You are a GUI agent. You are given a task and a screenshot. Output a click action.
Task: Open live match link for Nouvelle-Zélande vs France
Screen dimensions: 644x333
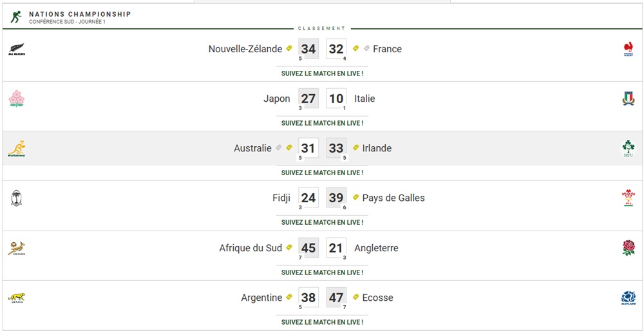coord(322,73)
